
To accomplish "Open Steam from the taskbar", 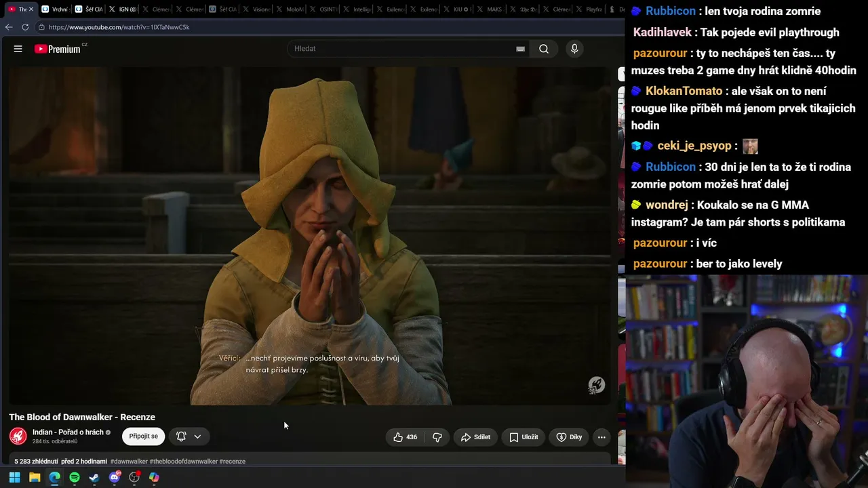I will tap(94, 477).
